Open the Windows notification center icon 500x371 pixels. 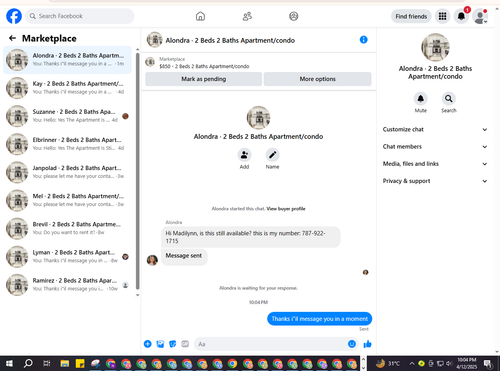point(488,363)
